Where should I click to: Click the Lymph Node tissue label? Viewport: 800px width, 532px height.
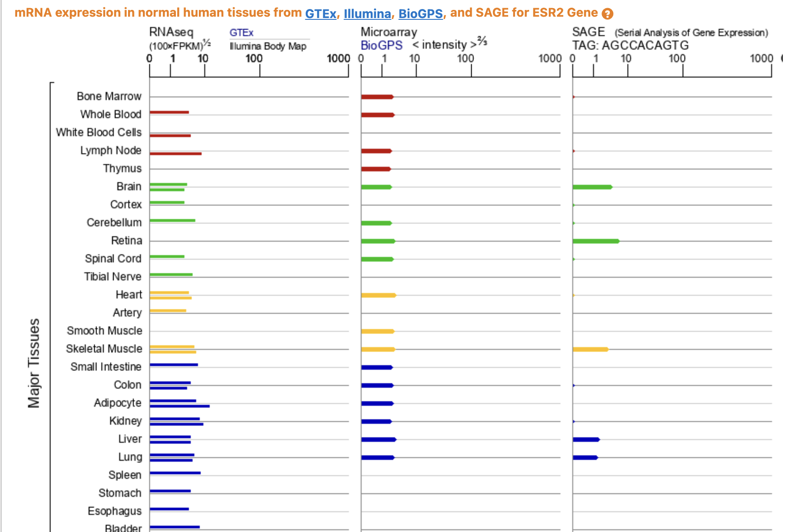(x=111, y=151)
